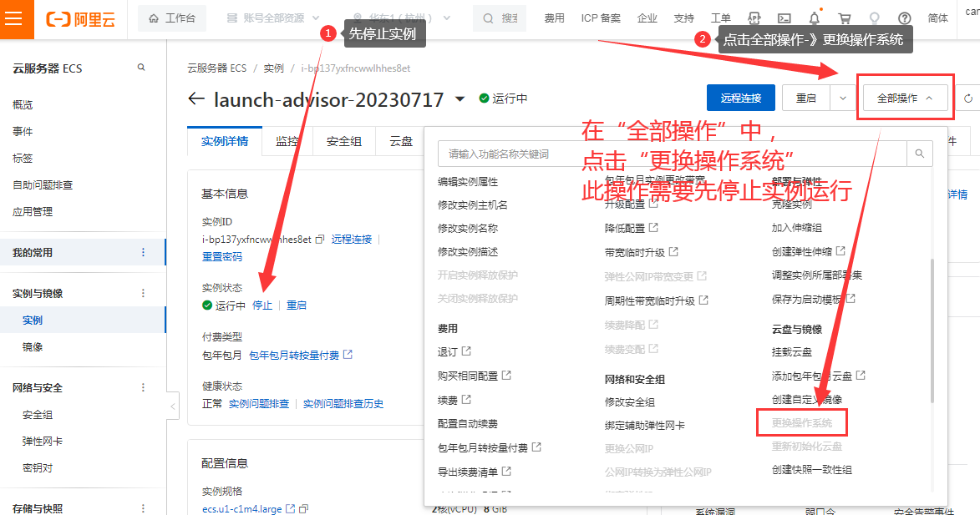Screen dimensions: 980x515
Task: Open the shopping cart icon
Action: (x=845, y=18)
